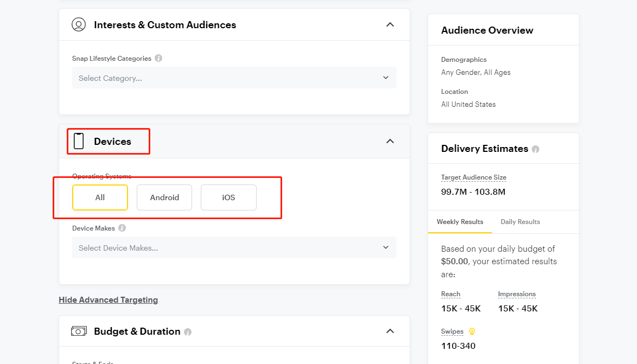Open Snap Lifestyle Categories info tooltip
The height and width of the screenshot is (364, 637).
coord(158,58)
